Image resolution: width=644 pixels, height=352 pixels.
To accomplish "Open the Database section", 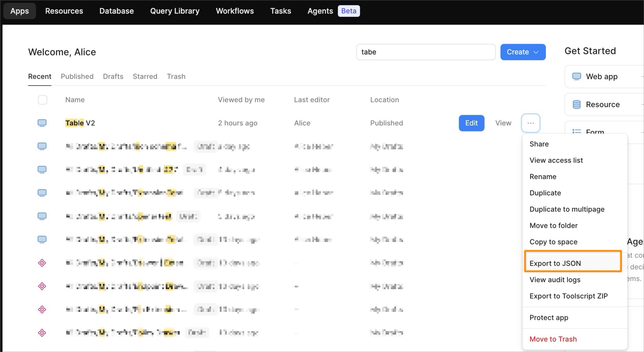I will tap(116, 11).
